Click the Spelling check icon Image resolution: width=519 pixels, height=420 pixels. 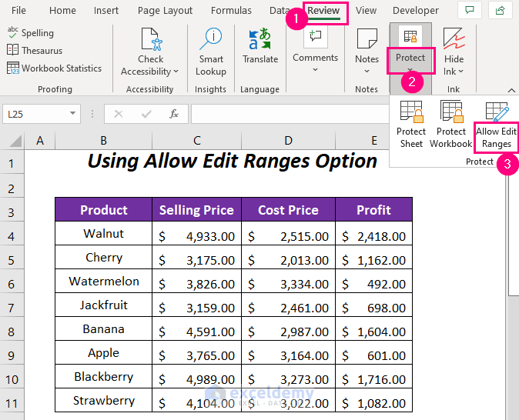point(13,32)
